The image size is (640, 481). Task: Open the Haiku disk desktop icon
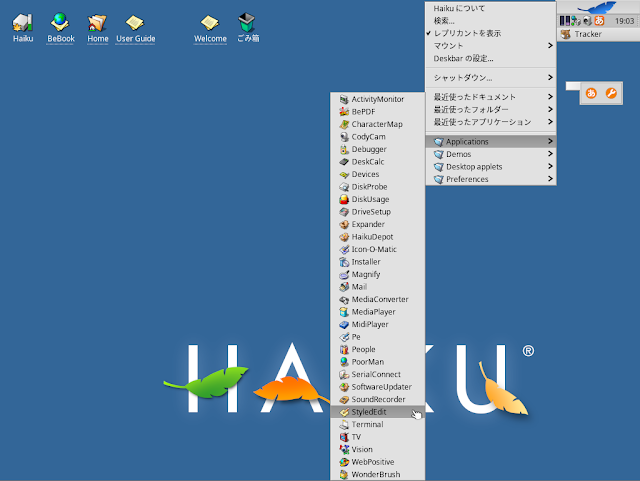(x=23, y=28)
